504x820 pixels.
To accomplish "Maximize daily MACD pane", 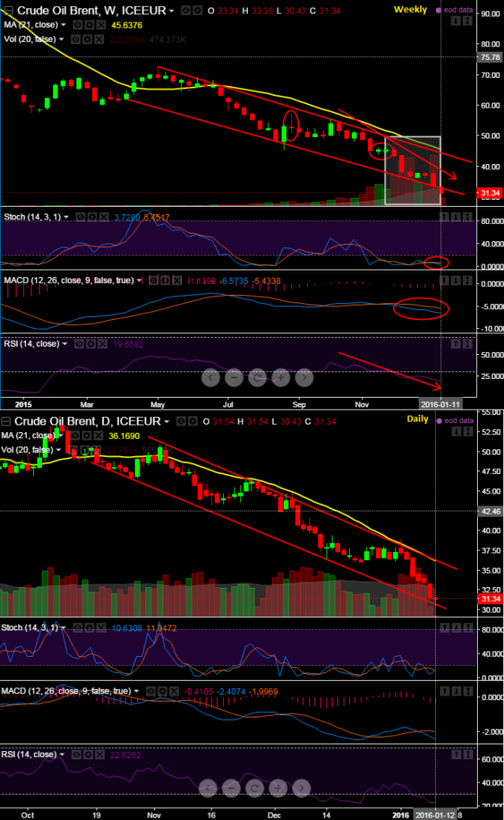I will pyautogui.click(x=467, y=691).
